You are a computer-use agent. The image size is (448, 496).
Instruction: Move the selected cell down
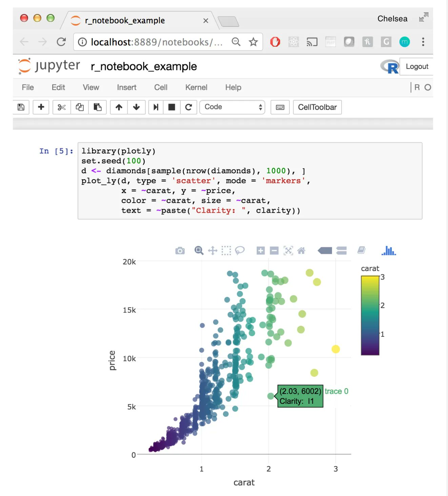137,107
